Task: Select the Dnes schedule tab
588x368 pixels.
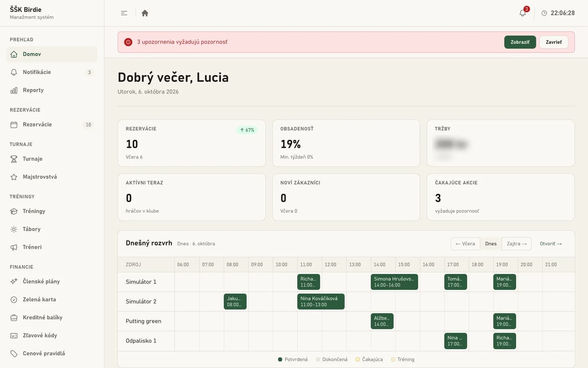Action: (x=491, y=244)
